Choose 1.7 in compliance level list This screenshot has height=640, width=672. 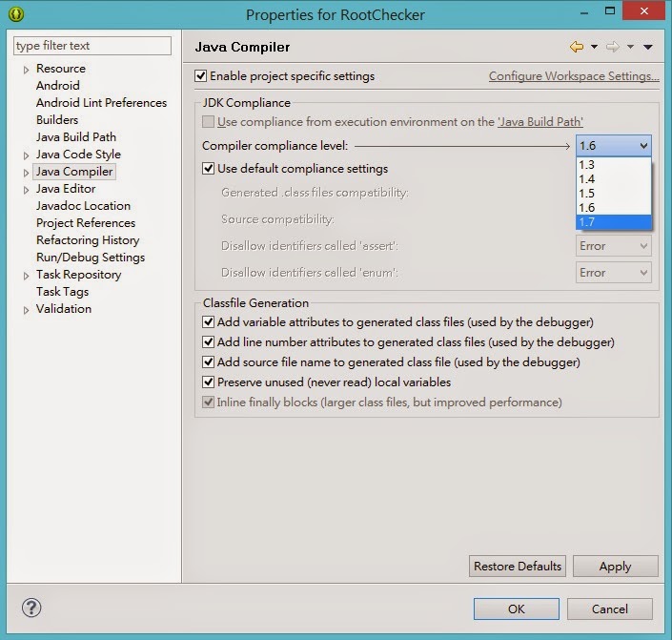click(x=614, y=222)
